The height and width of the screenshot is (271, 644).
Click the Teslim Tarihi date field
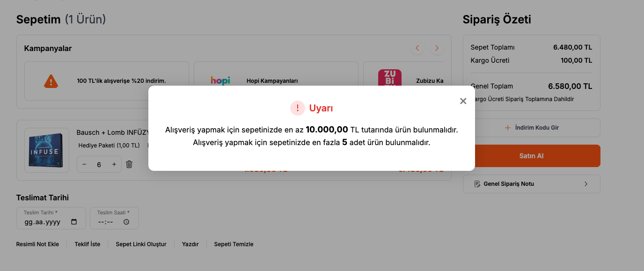(x=51, y=218)
